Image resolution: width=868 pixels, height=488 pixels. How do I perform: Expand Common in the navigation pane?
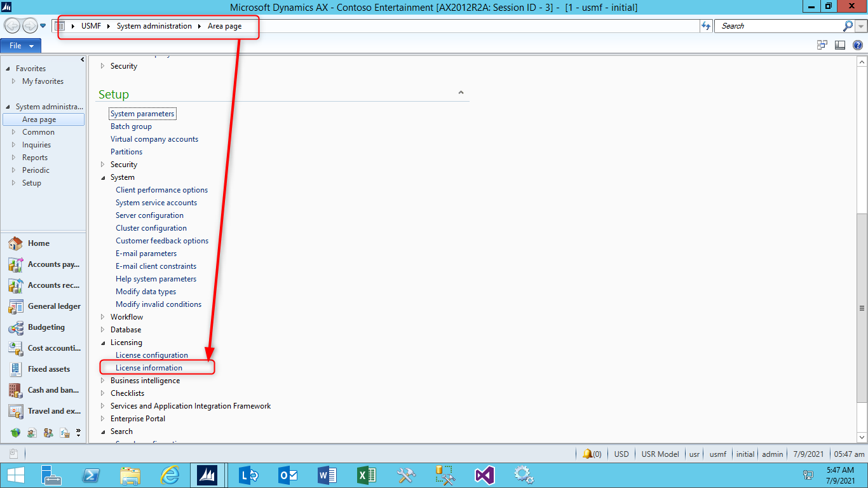pos(14,132)
